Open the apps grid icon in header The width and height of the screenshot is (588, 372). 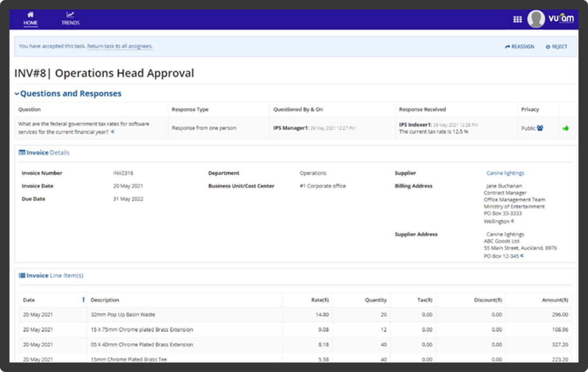click(517, 18)
